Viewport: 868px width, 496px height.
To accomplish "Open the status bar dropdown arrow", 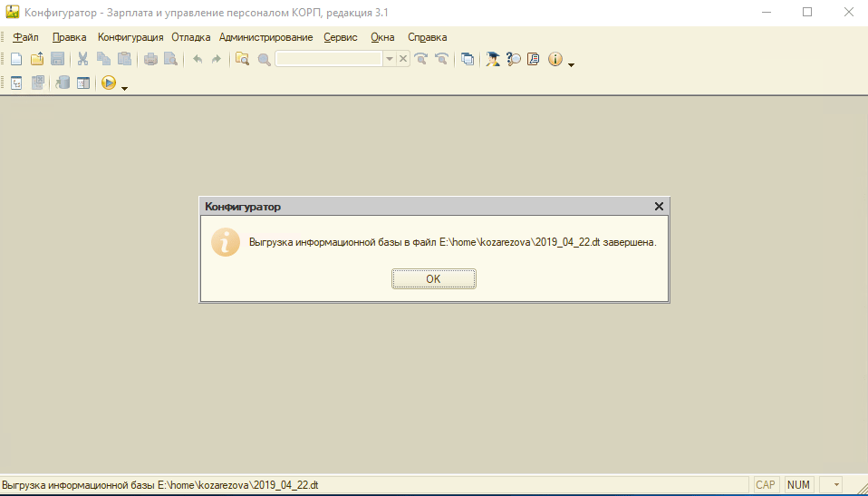I will pyautogui.click(x=836, y=485).
